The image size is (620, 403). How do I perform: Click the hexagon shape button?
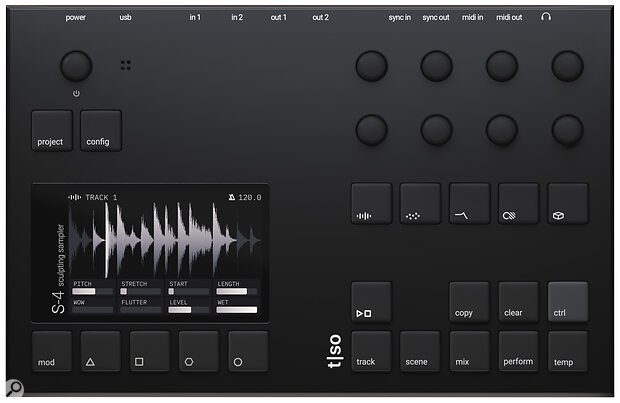click(199, 351)
